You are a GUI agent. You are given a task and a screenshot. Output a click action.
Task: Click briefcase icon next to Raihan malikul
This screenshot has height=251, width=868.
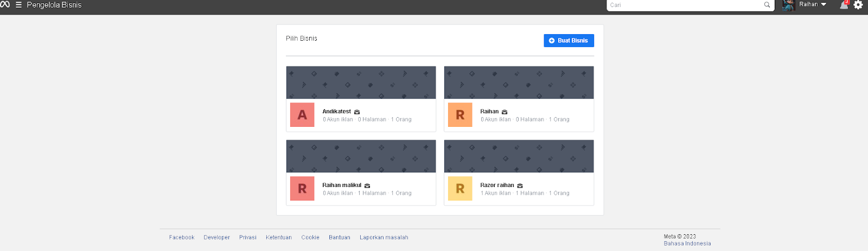[x=367, y=185]
